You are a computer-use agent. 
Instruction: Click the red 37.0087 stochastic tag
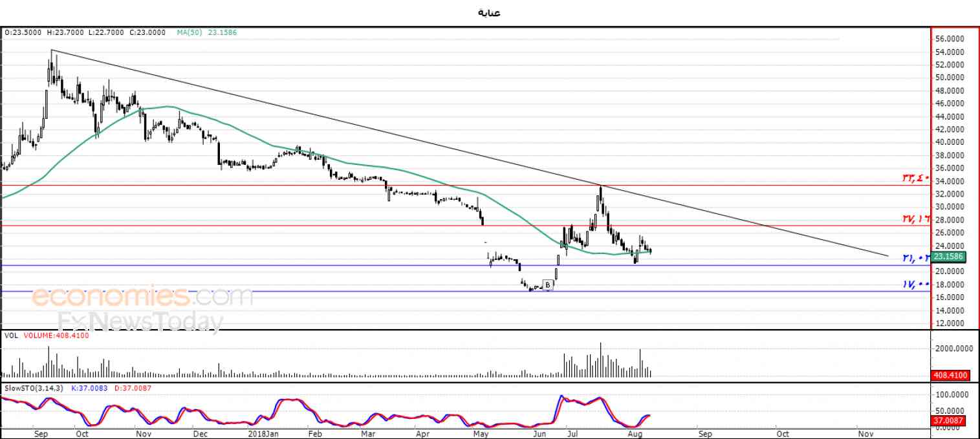click(949, 420)
